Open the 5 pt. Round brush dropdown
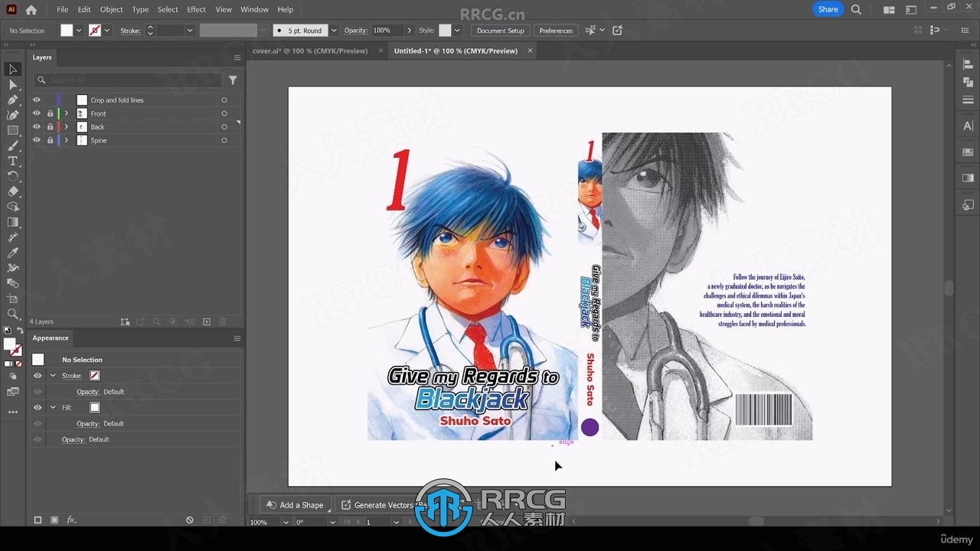This screenshot has width=980, height=551. [x=334, y=31]
